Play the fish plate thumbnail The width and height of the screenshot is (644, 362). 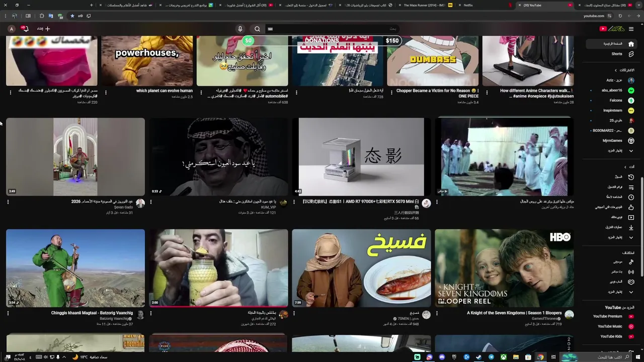coord(361,268)
